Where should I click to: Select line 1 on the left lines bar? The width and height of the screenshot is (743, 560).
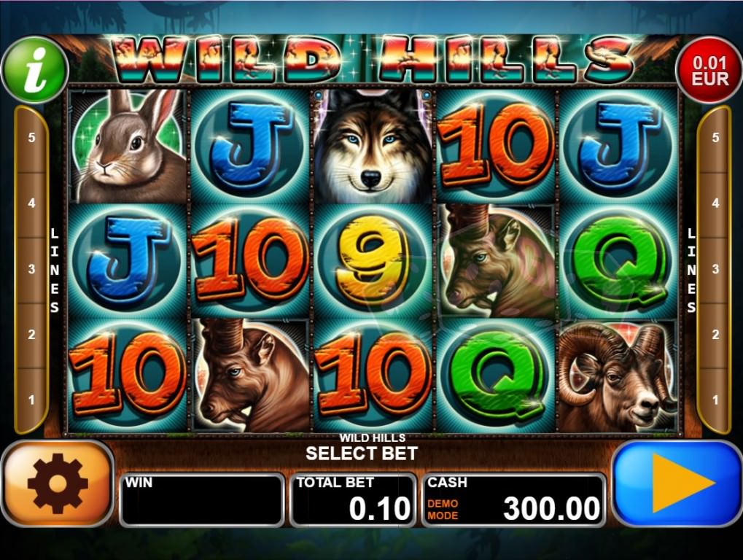coord(32,400)
